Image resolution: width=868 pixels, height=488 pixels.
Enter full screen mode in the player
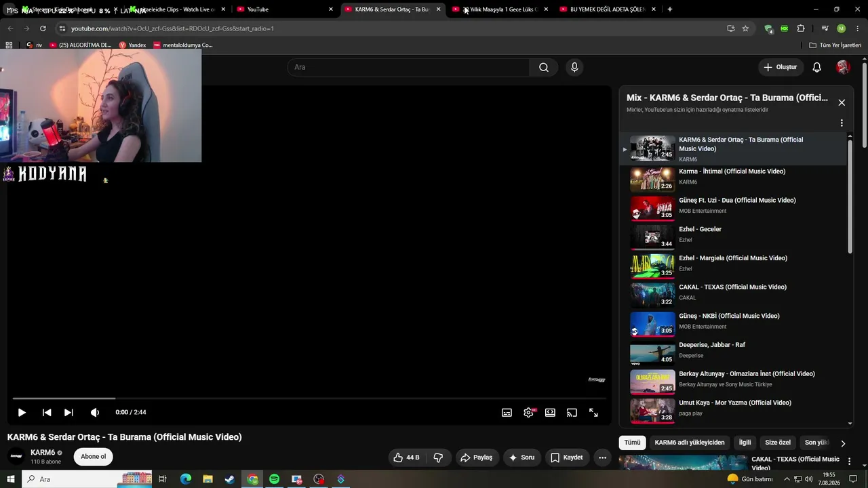click(x=593, y=412)
